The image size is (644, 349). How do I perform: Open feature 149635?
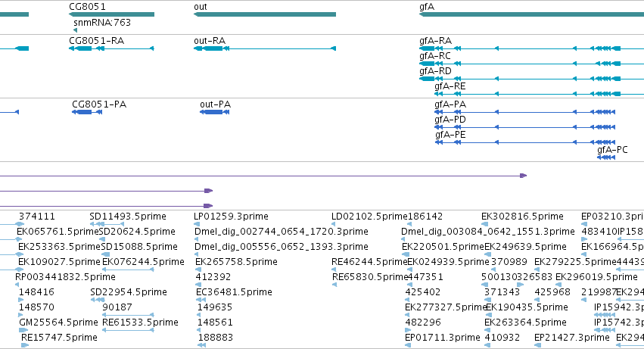click(215, 308)
